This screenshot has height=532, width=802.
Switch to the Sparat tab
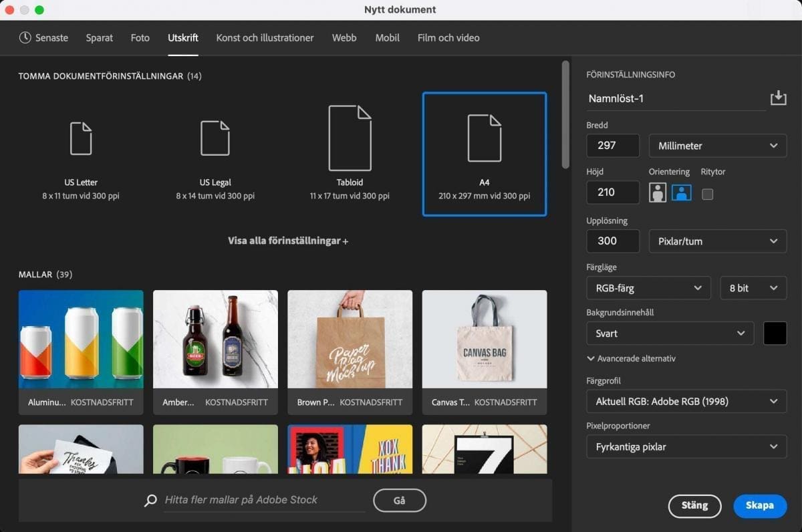[x=100, y=37]
